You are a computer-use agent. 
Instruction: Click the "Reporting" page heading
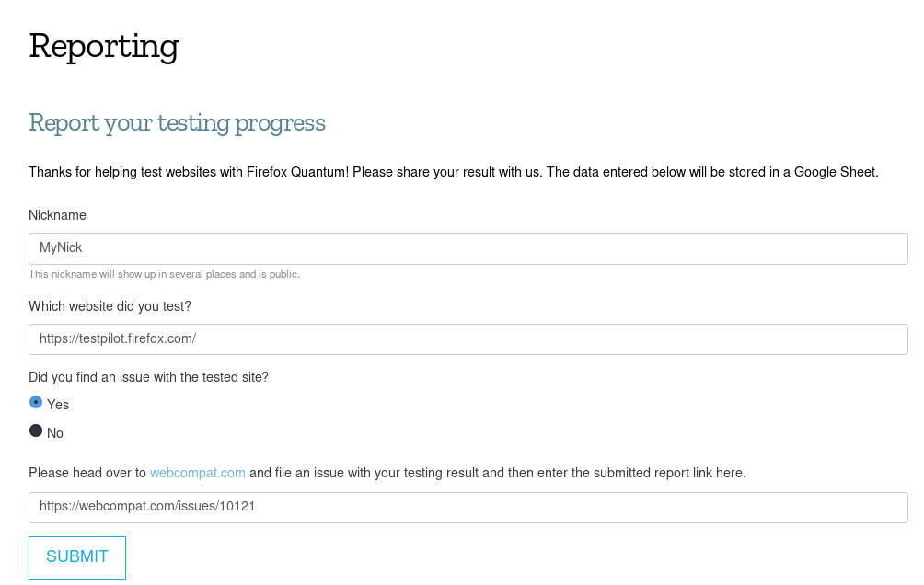pyautogui.click(x=103, y=46)
